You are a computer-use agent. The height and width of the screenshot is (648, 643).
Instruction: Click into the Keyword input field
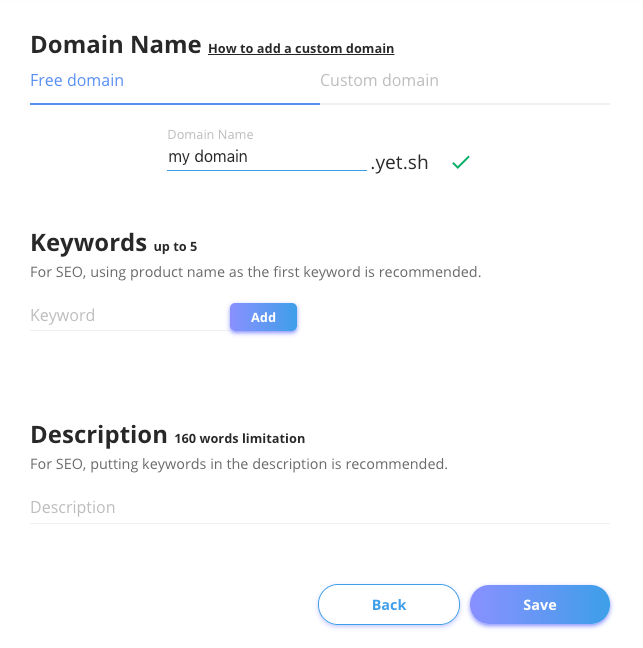[128, 316]
